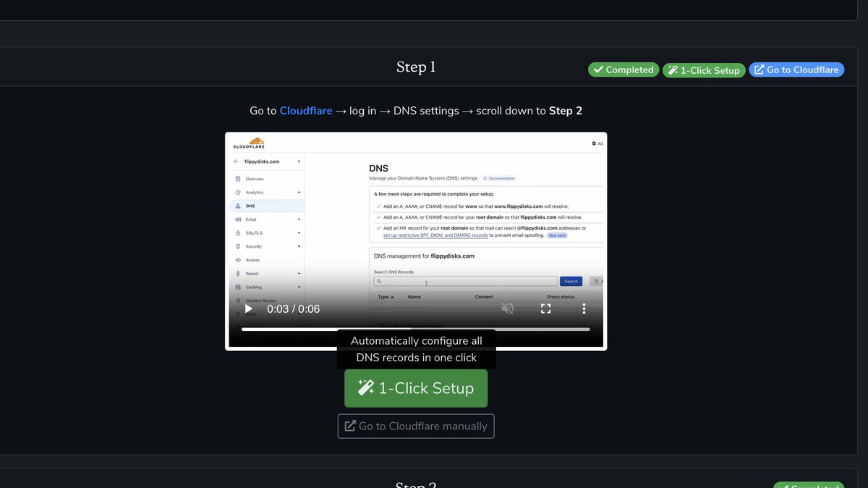Image resolution: width=868 pixels, height=488 pixels.
Task: Click the Cloudflare logo inside the video
Action: (x=248, y=143)
